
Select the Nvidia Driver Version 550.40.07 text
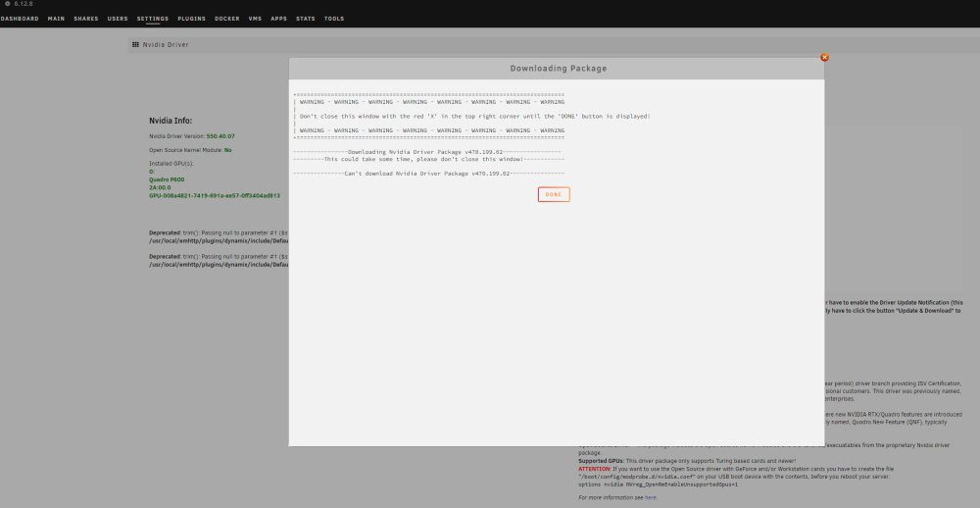coord(192,135)
